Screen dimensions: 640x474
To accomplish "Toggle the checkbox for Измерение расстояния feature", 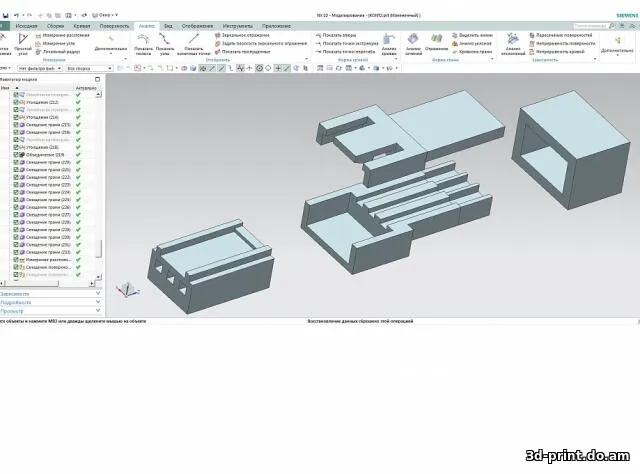I will point(16,260).
